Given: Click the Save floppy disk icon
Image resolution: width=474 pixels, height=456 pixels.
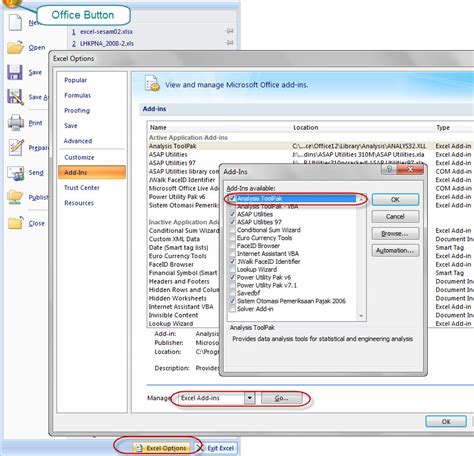Looking at the screenshot, I should click(15, 72).
